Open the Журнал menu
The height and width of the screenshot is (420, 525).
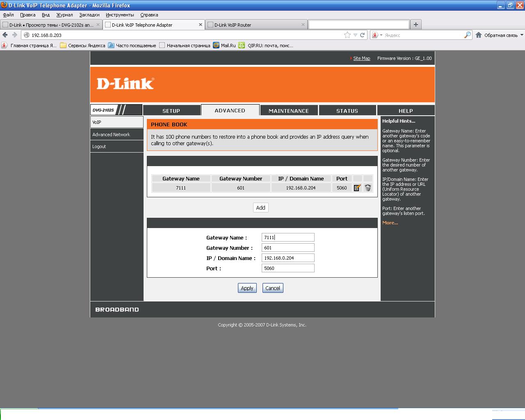point(64,15)
